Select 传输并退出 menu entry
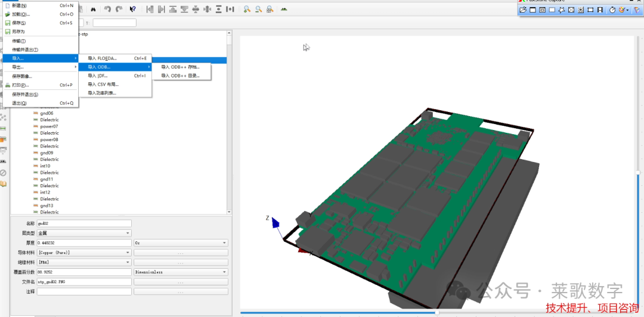The width and height of the screenshot is (644, 317). (41, 49)
